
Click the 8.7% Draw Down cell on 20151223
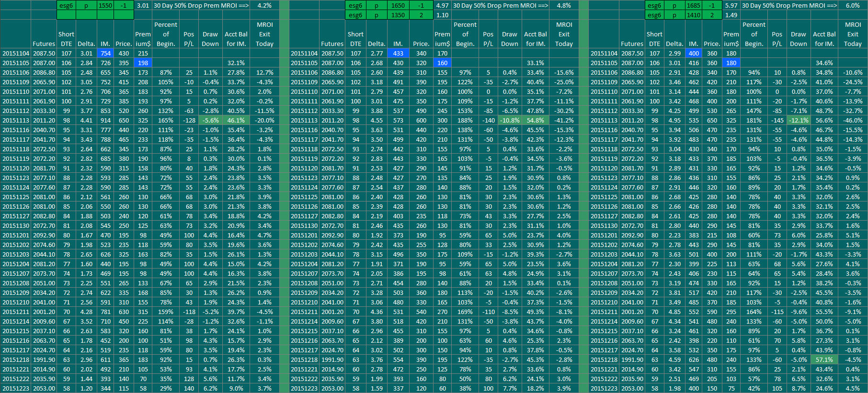tap(799, 389)
